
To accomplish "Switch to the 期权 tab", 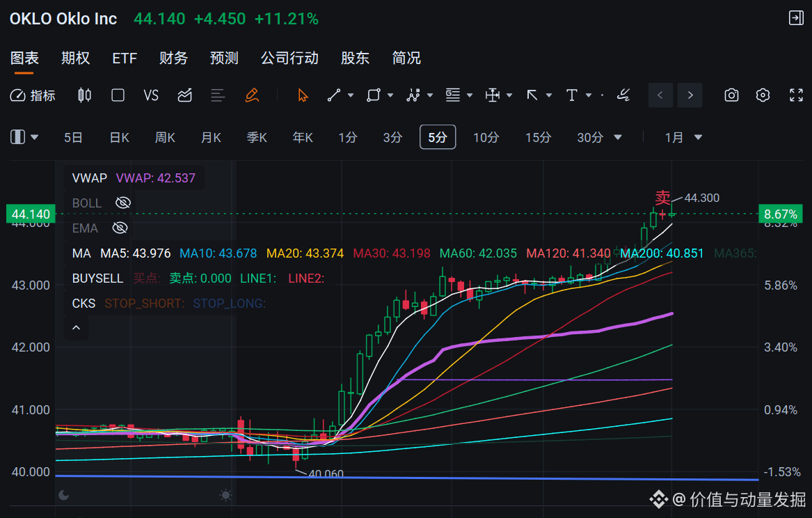I will point(76,58).
